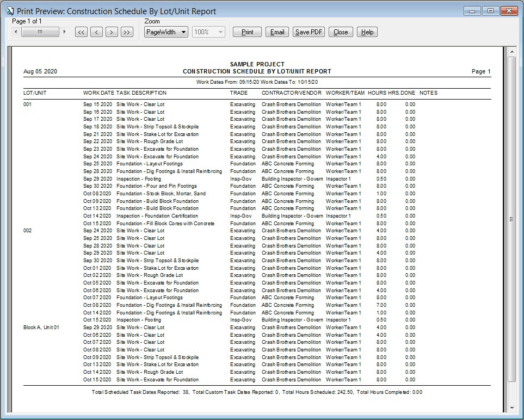Click the SAMPLE PROJECT title
Screen dimensions: 524x420
[257, 64]
